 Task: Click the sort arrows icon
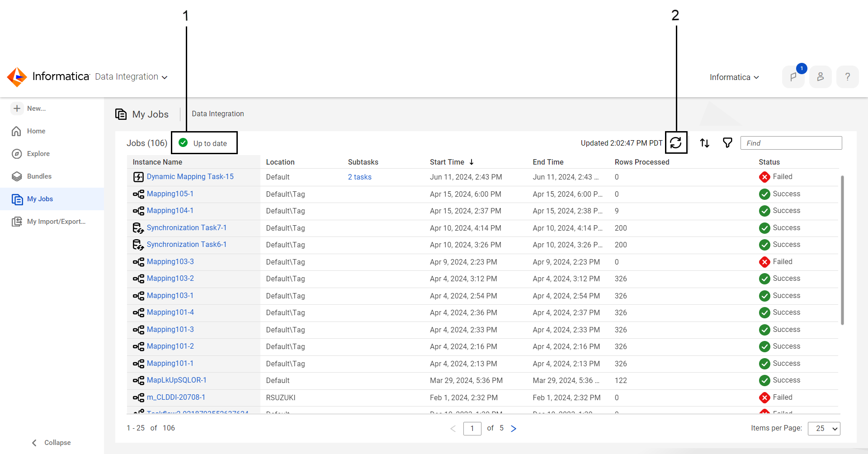[705, 143]
